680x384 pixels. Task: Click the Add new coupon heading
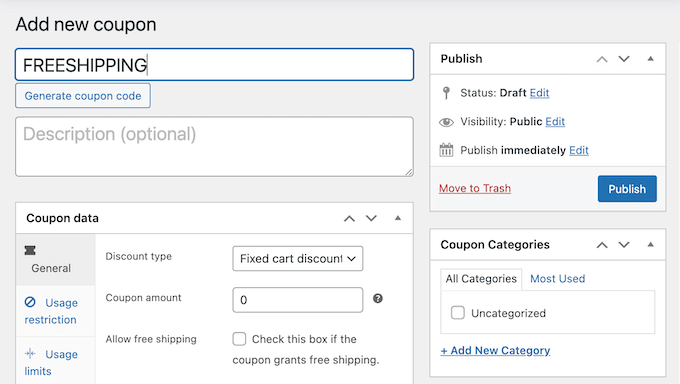(x=86, y=24)
